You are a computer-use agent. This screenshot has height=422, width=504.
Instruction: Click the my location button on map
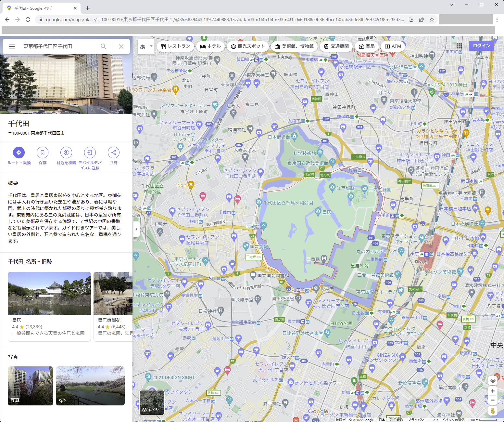click(x=493, y=381)
